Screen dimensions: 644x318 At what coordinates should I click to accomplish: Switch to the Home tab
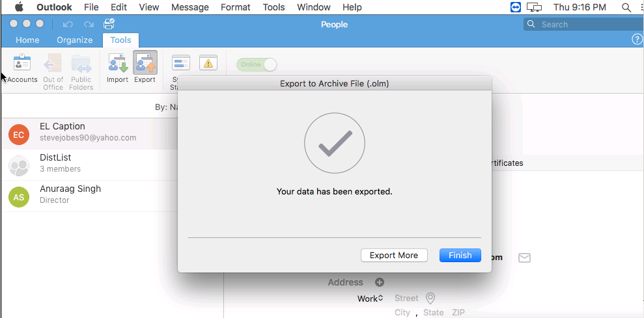[27, 40]
